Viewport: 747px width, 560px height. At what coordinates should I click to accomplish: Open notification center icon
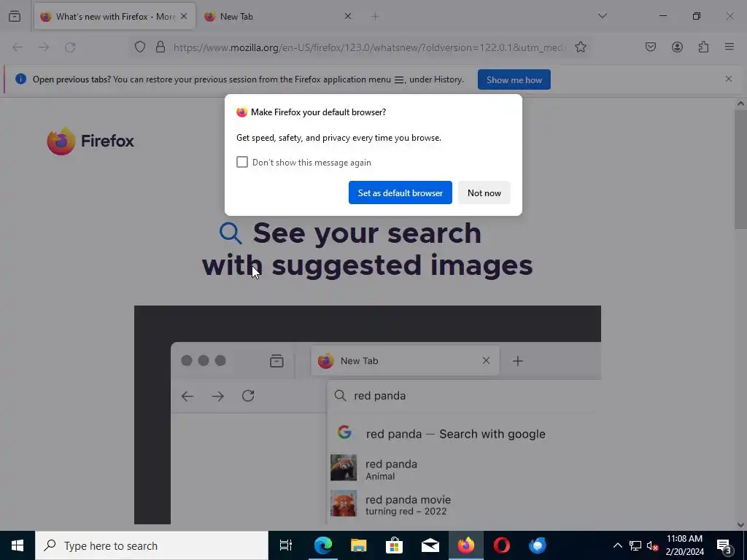point(724,546)
